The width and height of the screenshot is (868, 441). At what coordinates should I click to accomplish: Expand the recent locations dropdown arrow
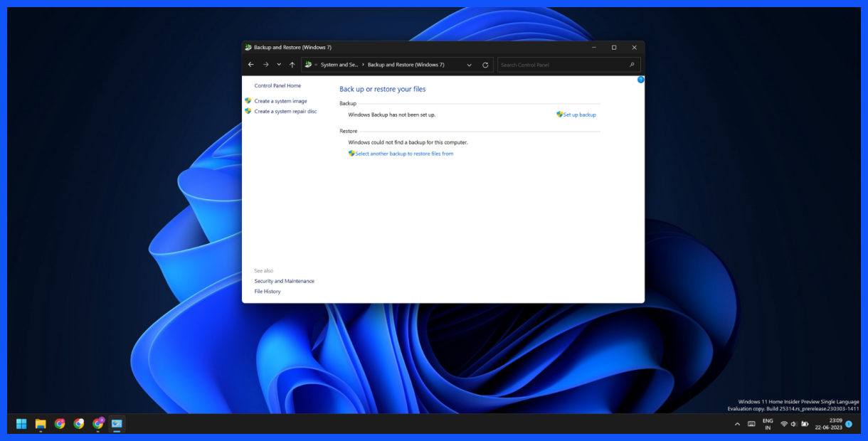[279, 65]
